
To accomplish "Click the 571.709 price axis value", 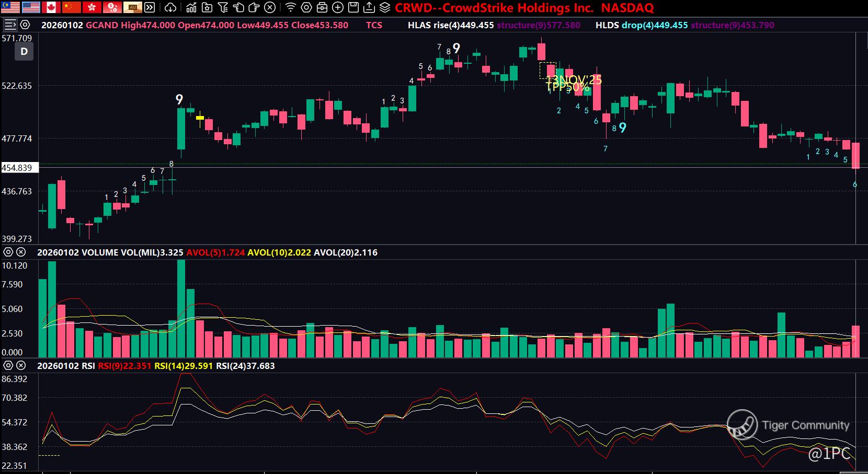I will click(x=17, y=38).
